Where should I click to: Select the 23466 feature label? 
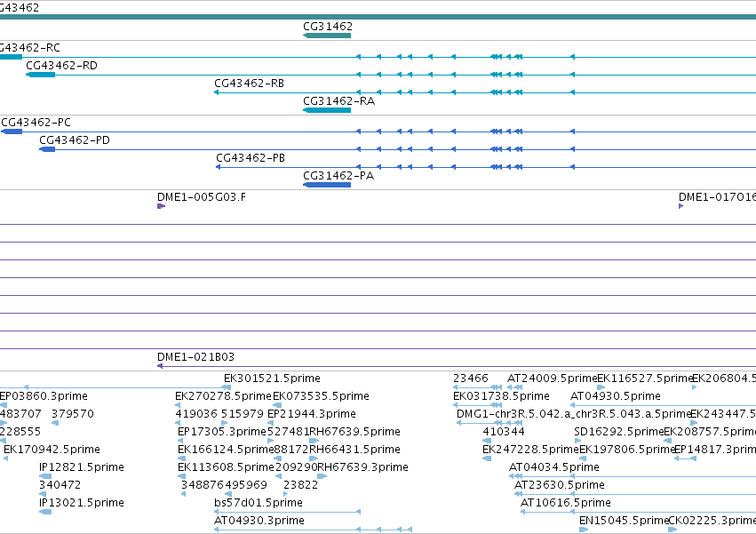coord(471,379)
